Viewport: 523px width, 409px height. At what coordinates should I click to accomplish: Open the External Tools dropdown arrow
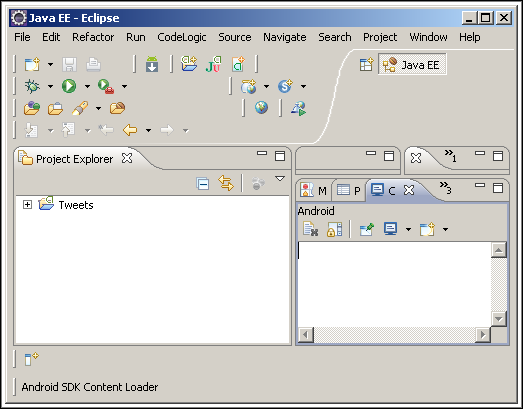[x=124, y=86]
